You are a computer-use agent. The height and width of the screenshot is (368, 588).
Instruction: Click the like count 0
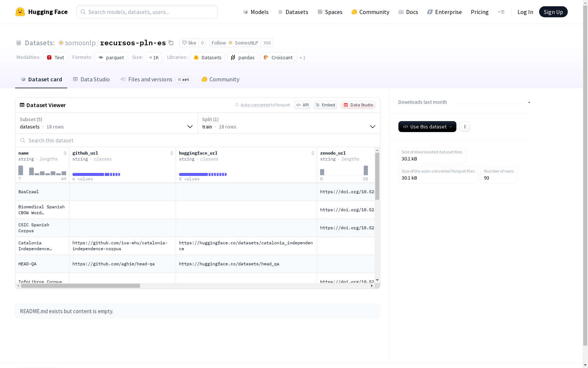[x=202, y=43]
